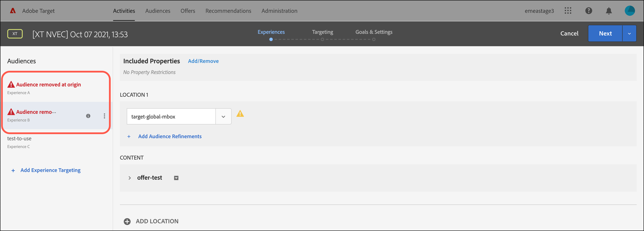Click the plus icon for Experience Targeting
The height and width of the screenshot is (231, 644).
coord(13,170)
